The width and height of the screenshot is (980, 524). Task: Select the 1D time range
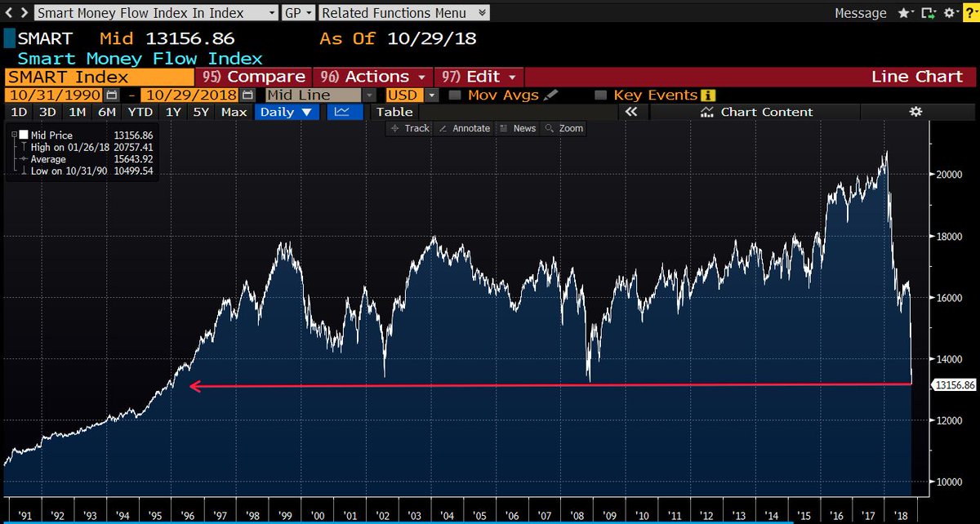pyautogui.click(x=18, y=112)
